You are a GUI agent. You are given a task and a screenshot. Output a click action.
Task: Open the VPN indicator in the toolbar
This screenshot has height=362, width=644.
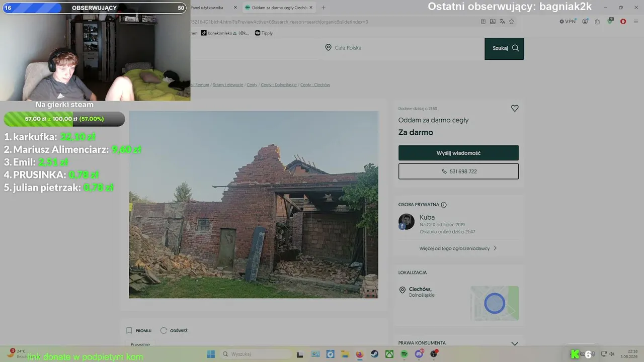568,22
